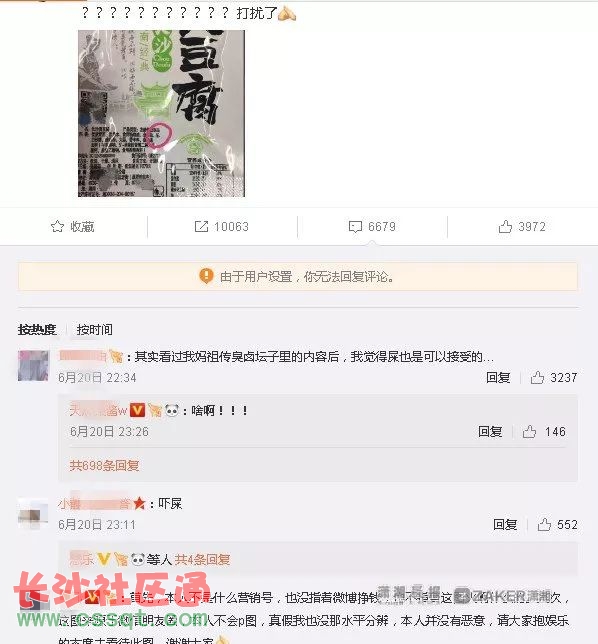Open comments via the 6679 speech bubble icon
598x644 pixels.
(x=355, y=226)
